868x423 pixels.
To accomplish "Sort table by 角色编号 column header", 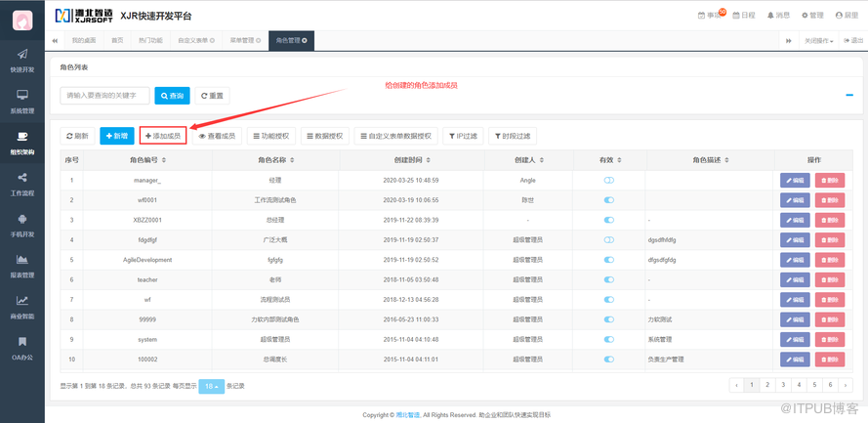I will pyautogui.click(x=146, y=159).
